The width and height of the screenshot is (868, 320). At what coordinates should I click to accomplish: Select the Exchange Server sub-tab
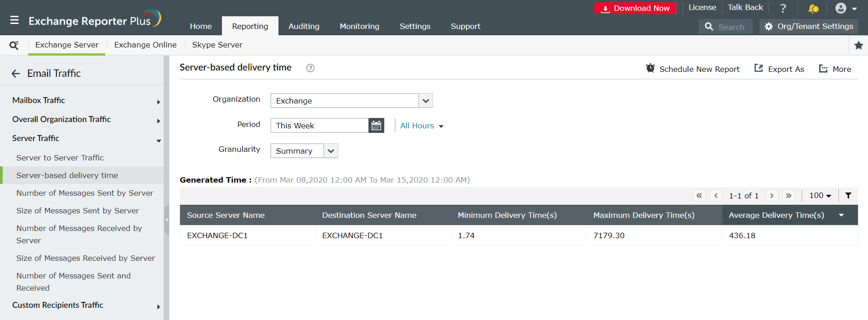67,45
